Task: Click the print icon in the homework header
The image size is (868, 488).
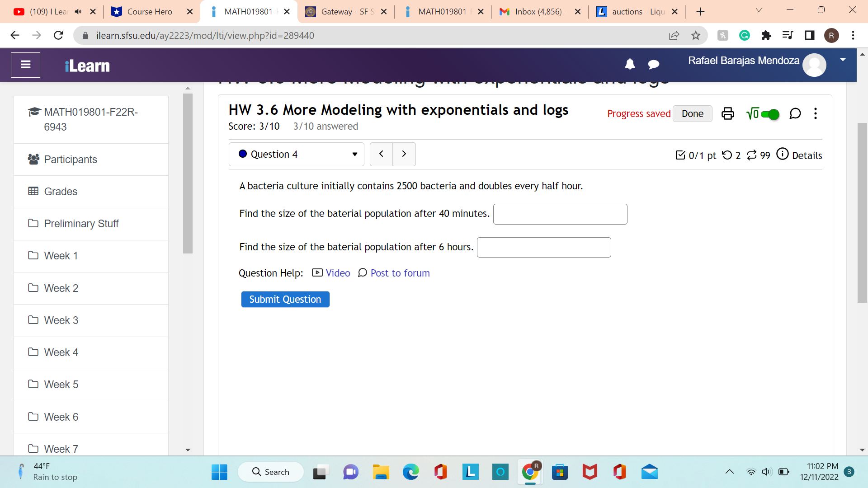Action: 727,113
